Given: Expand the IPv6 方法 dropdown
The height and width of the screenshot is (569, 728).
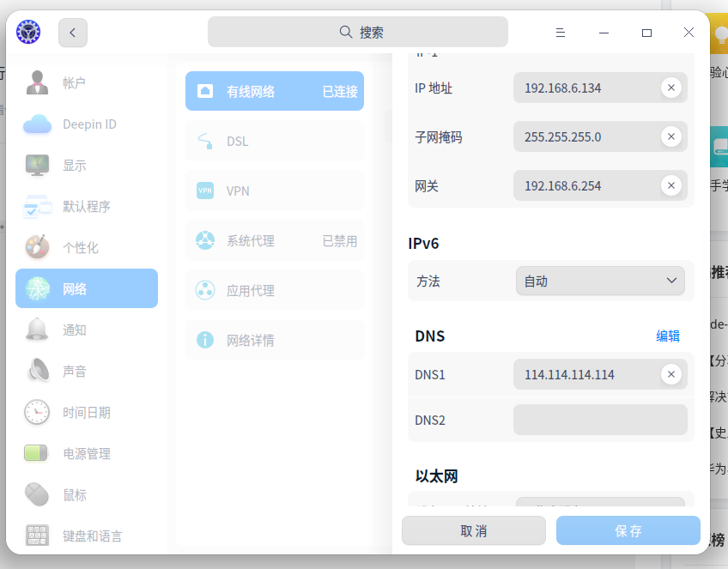Looking at the screenshot, I should coord(600,281).
